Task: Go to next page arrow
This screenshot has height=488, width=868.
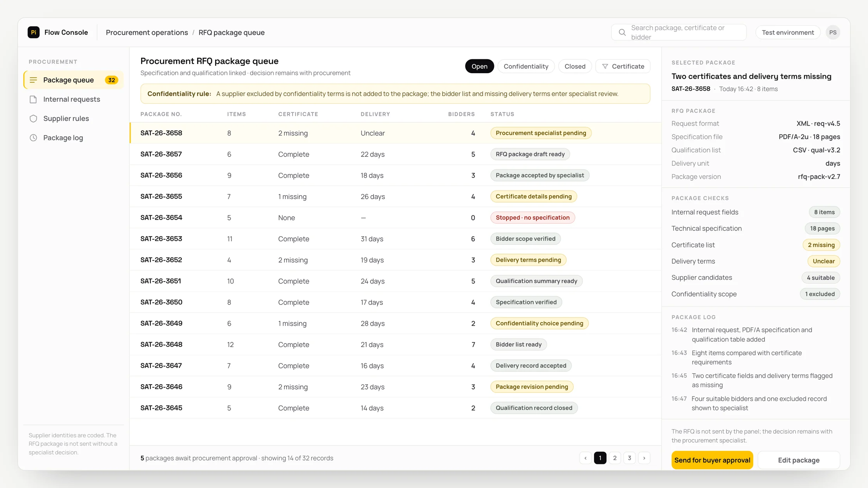Action: [644, 458]
